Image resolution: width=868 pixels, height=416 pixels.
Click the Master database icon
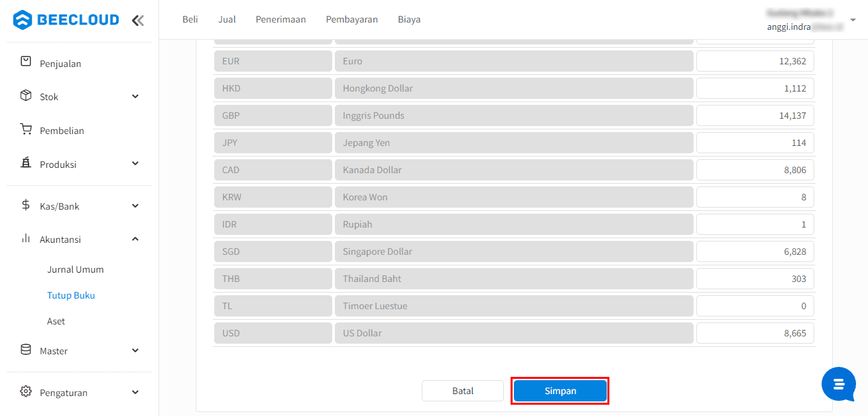[26, 350]
